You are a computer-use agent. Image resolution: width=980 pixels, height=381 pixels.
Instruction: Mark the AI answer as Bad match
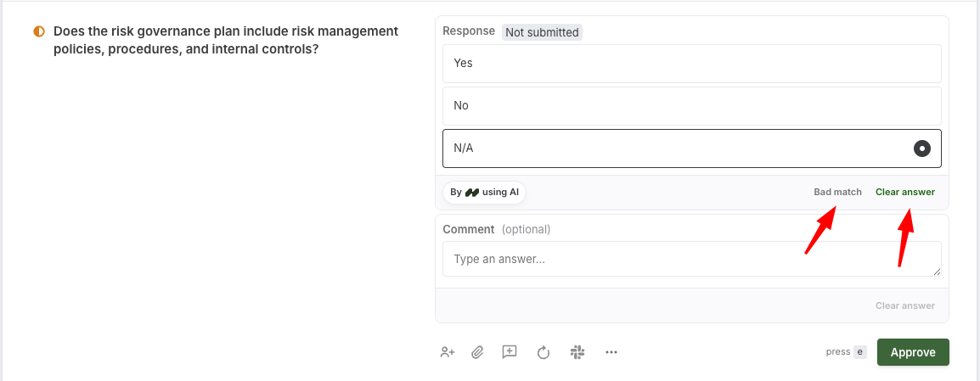[837, 192]
